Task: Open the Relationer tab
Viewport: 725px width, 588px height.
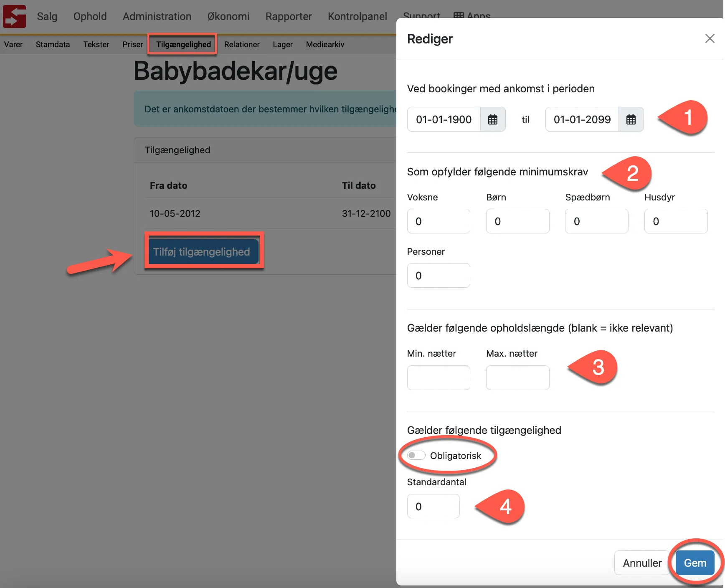Action: point(241,44)
